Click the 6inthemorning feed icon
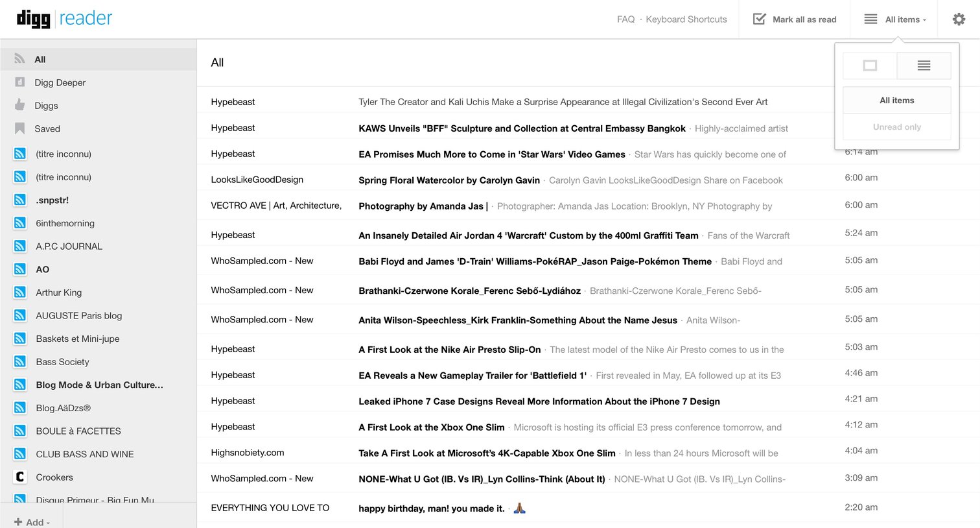This screenshot has width=980, height=528. [20, 223]
